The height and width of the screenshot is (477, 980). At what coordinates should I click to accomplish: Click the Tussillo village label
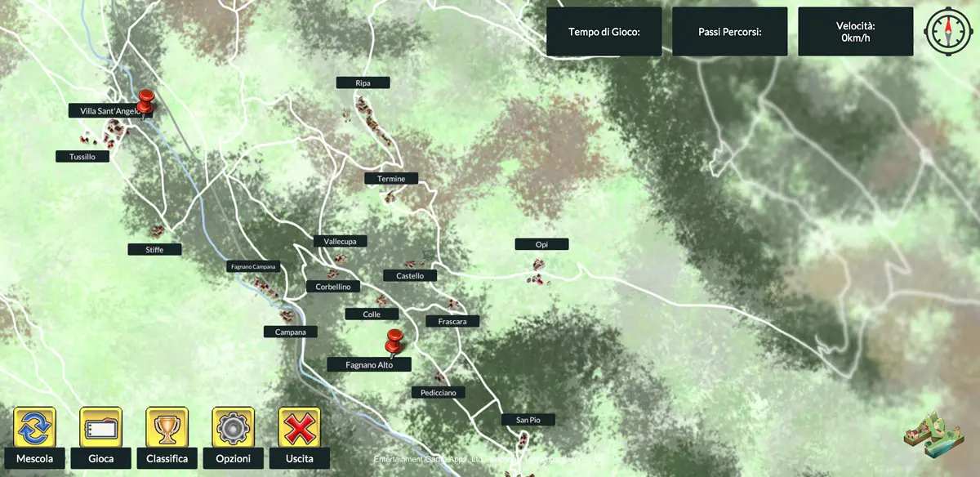pyautogui.click(x=82, y=156)
